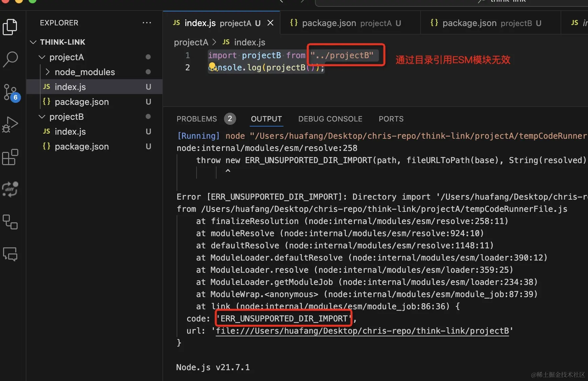
Task: Open the PORTS panel tab
Action: 391,119
